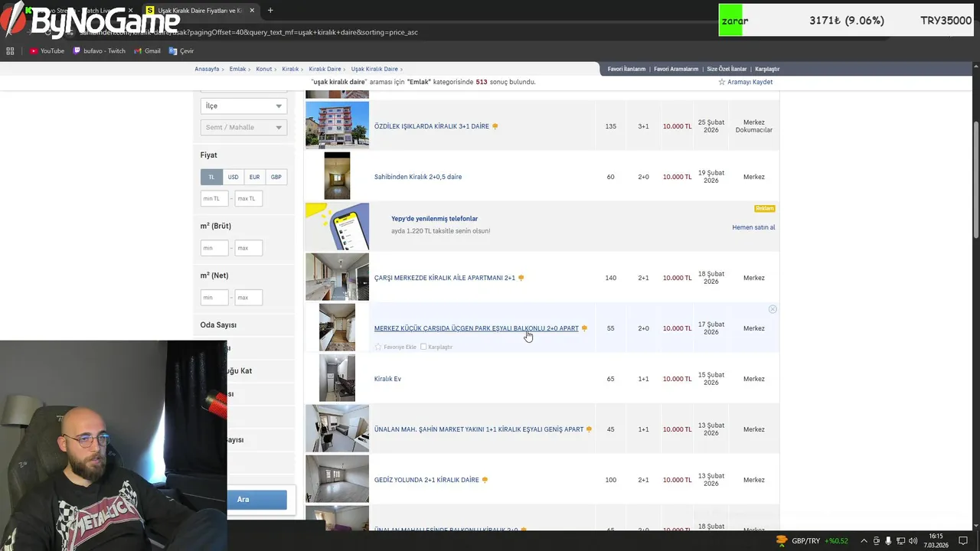Image resolution: width=980 pixels, height=551 pixels.
Task: Click the m² (Brüt) min field
Action: [214, 248]
